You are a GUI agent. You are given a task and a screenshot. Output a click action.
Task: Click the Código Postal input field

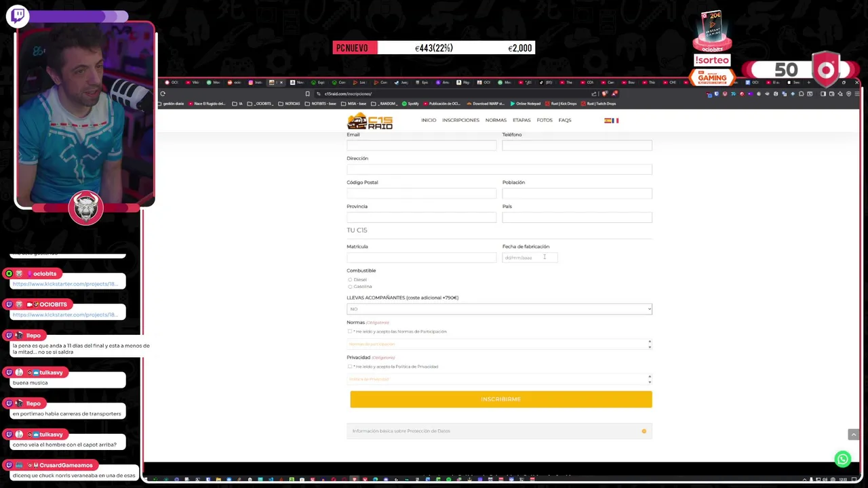tap(421, 193)
